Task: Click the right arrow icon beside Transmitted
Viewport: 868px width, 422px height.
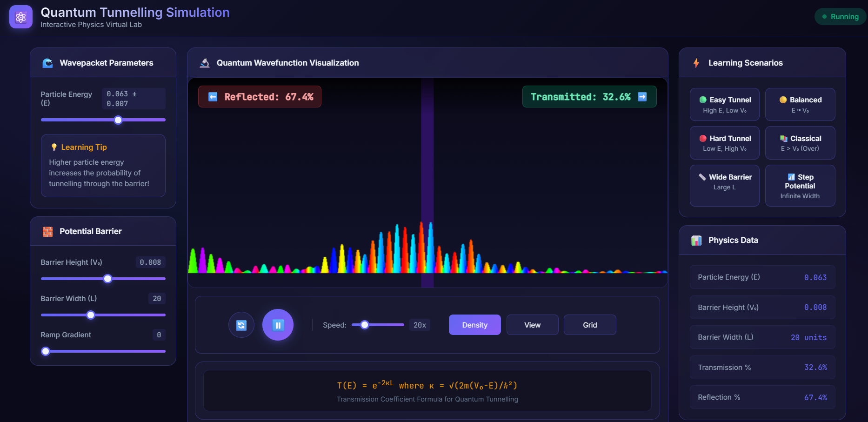Action: click(x=642, y=97)
